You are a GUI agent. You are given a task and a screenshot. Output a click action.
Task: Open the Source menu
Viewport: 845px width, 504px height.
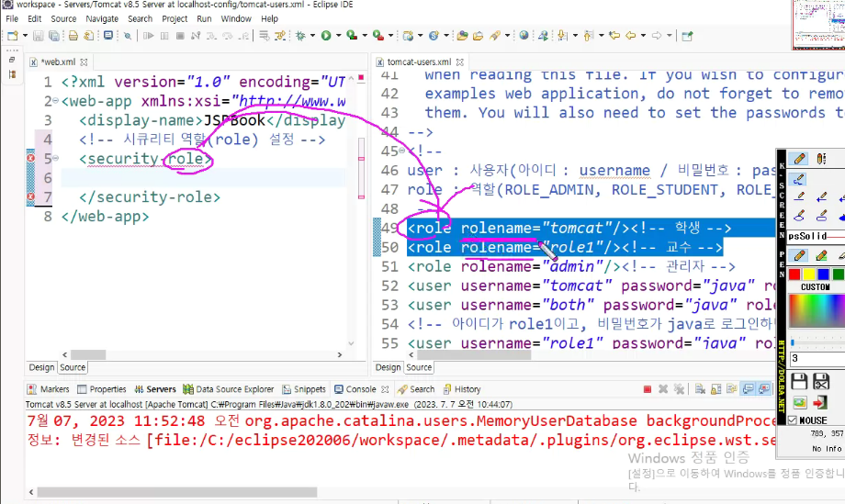63,19
